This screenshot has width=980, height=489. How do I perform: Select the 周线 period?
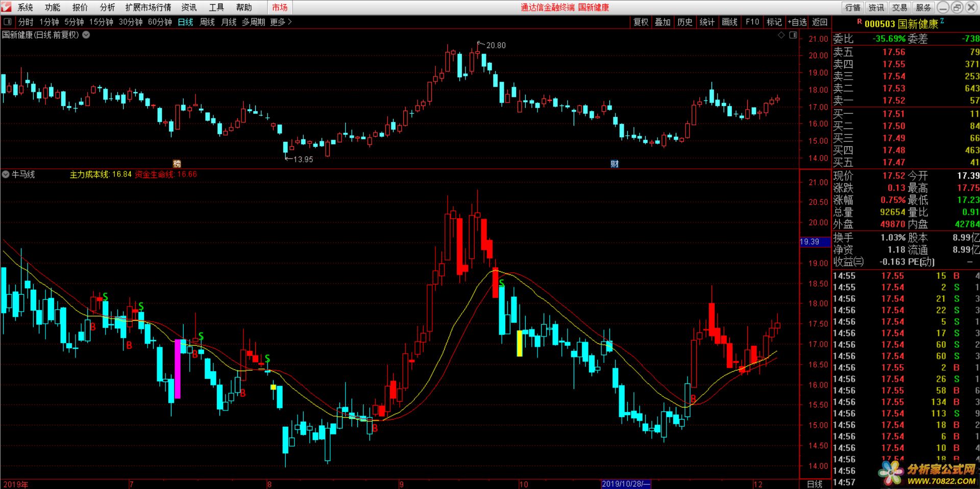(x=207, y=22)
